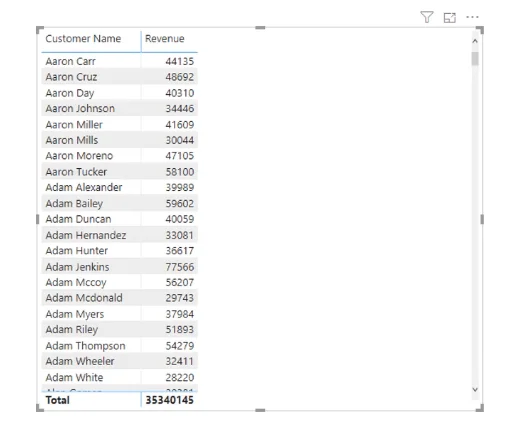Click the top-center visual resize handle

pyautogui.click(x=260, y=28)
